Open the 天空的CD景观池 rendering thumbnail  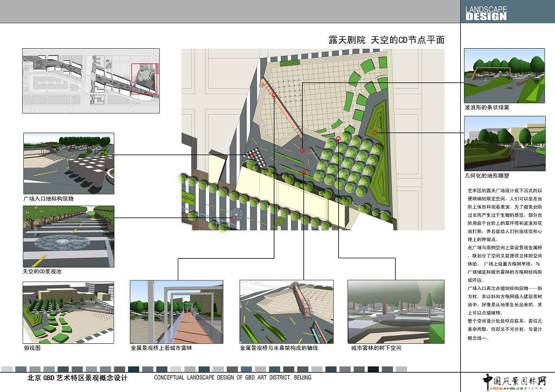(x=69, y=236)
